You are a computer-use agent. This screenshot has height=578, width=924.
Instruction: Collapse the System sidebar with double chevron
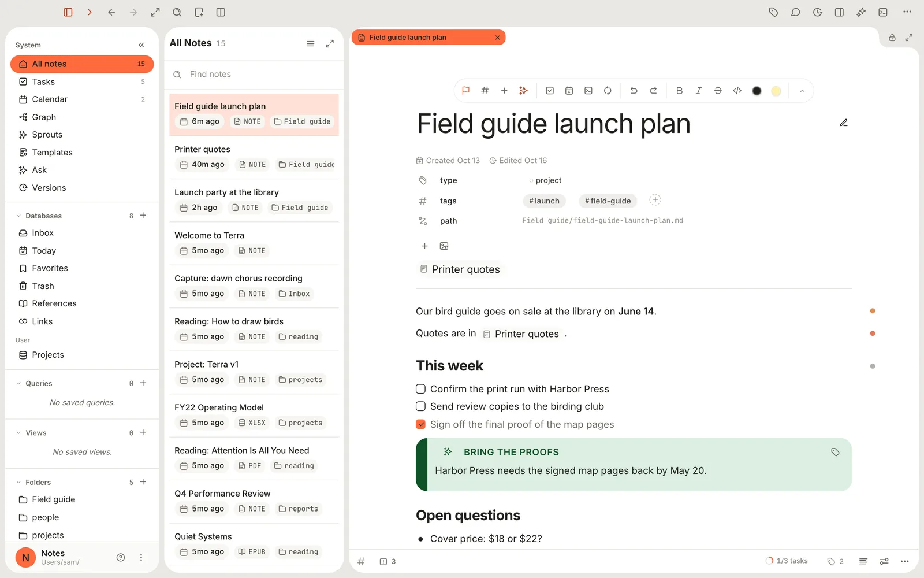[141, 45]
